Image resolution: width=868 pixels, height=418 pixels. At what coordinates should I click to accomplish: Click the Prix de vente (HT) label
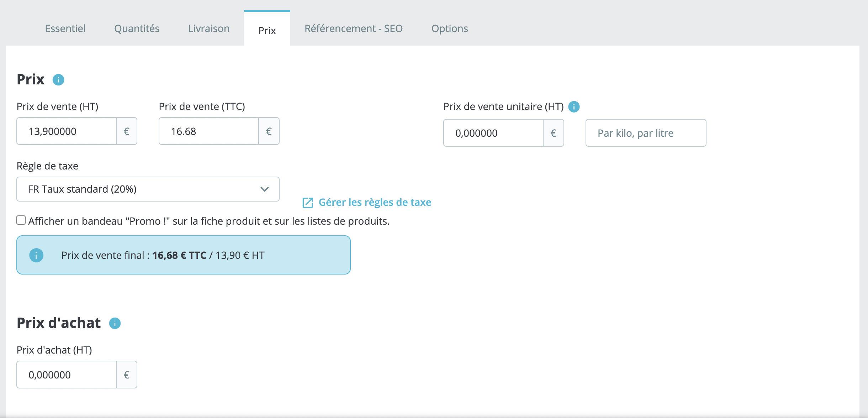pos(58,106)
